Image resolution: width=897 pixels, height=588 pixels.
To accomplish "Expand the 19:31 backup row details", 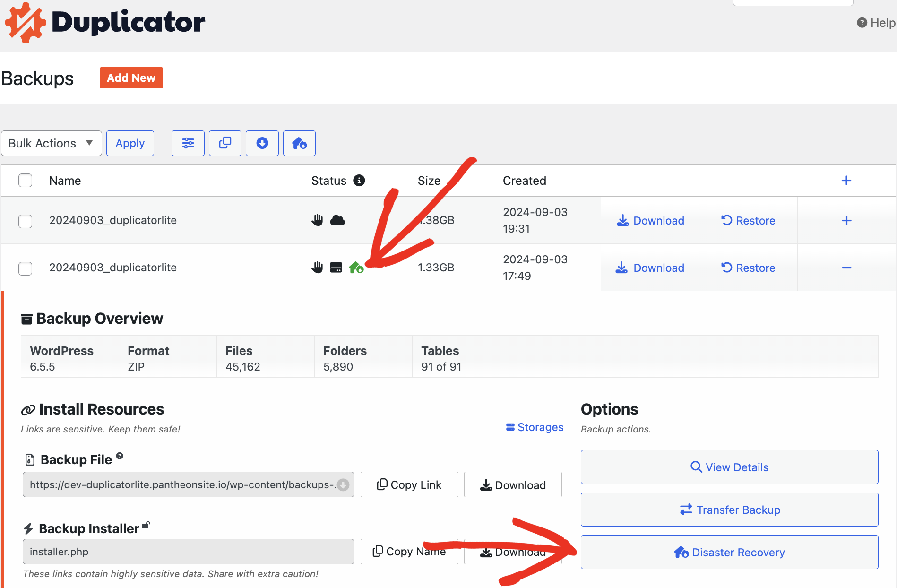I will pos(846,221).
